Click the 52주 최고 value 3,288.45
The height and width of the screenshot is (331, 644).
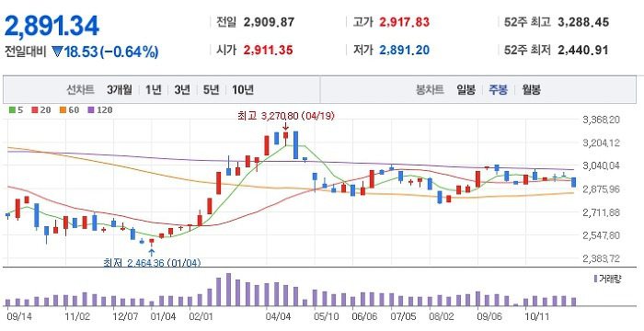[583, 22]
